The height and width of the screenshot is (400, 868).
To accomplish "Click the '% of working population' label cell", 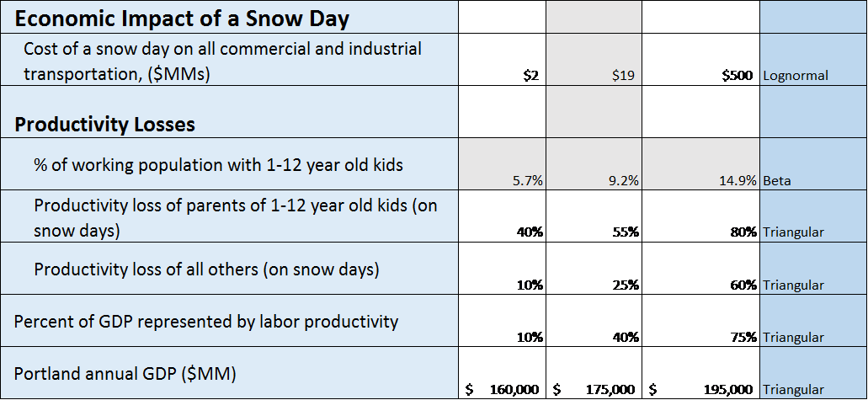I will tap(229, 165).
